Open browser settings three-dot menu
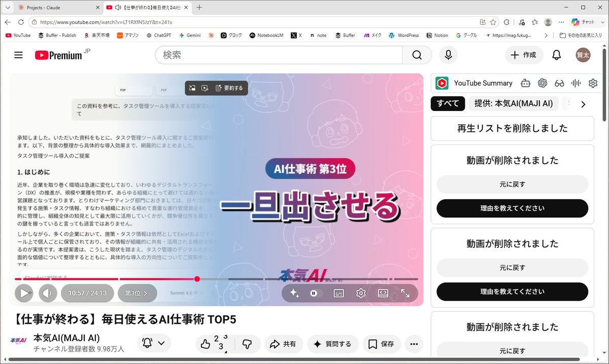 click(561, 22)
